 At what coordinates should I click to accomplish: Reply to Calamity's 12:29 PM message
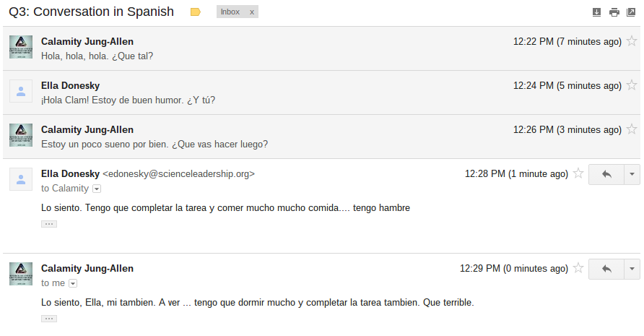click(x=606, y=269)
